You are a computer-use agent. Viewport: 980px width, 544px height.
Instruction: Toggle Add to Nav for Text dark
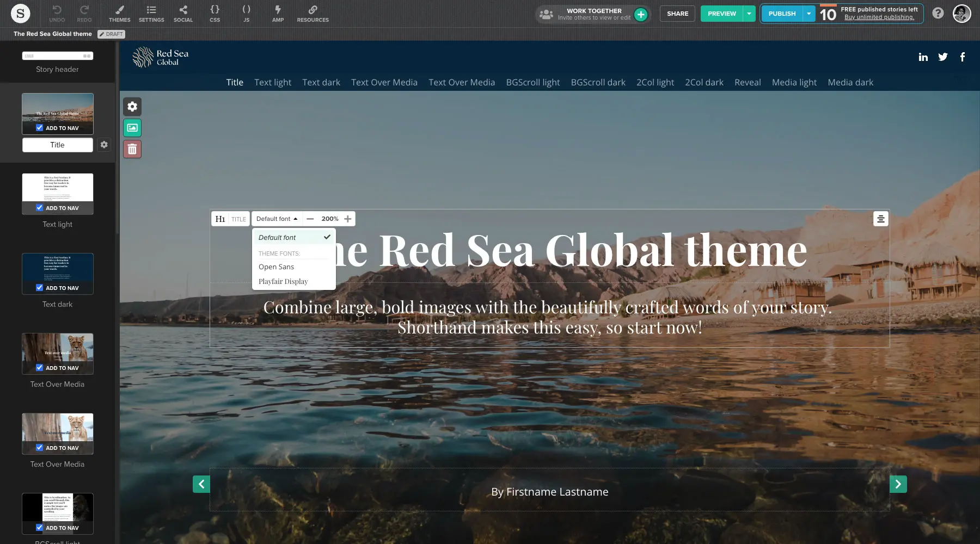click(x=39, y=288)
